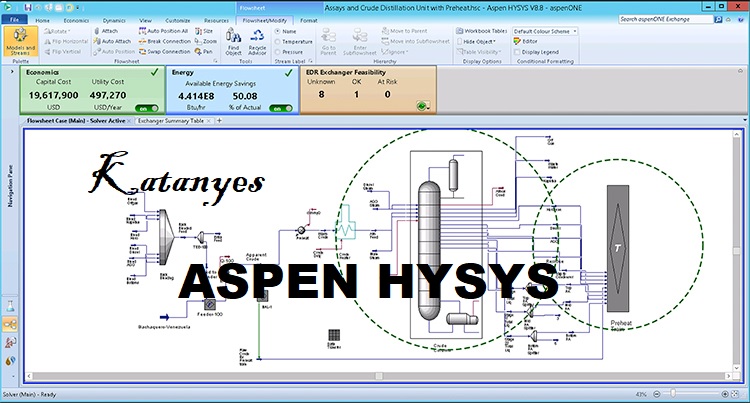Select Pressure stream label radio button
The height and width of the screenshot is (403, 750).
point(277,52)
